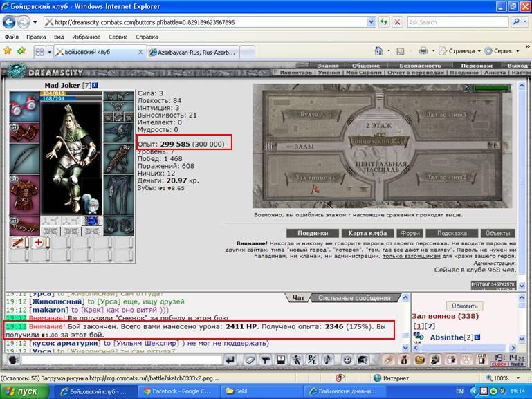Open the Инвентарь link
532x399 pixels.
tap(296, 72)
